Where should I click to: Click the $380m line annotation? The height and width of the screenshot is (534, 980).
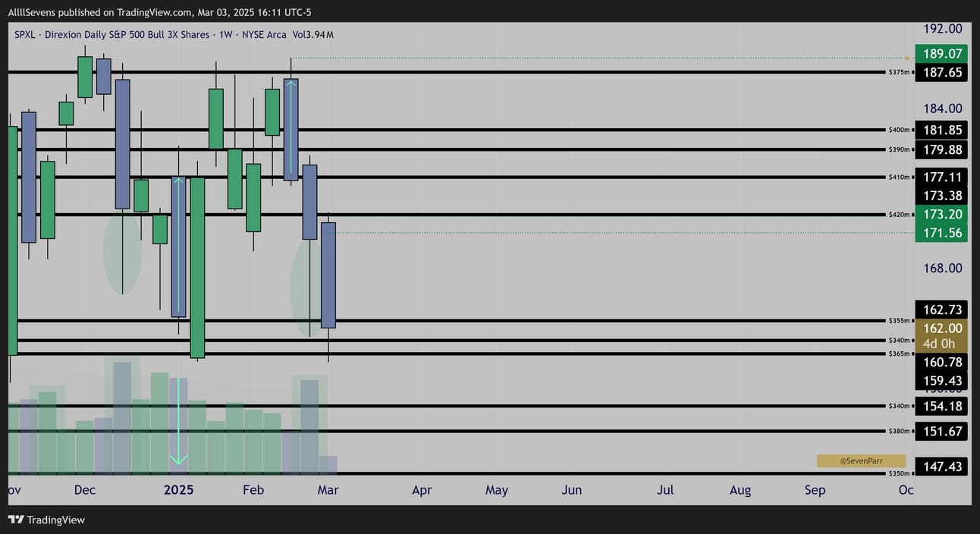(x=898, y=431)
